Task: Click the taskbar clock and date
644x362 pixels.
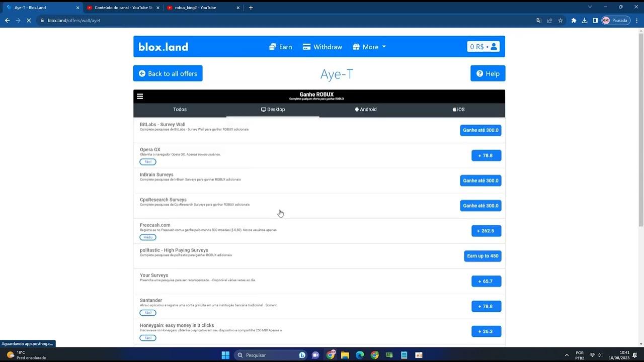Action: pos(620,355)
